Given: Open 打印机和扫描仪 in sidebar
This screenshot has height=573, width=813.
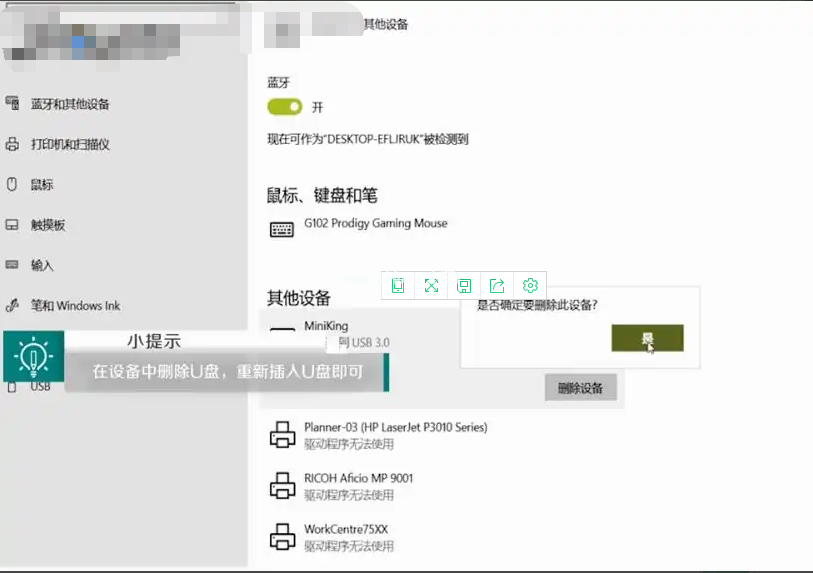Looking at the screenshot, I should (x=70, y=145).
